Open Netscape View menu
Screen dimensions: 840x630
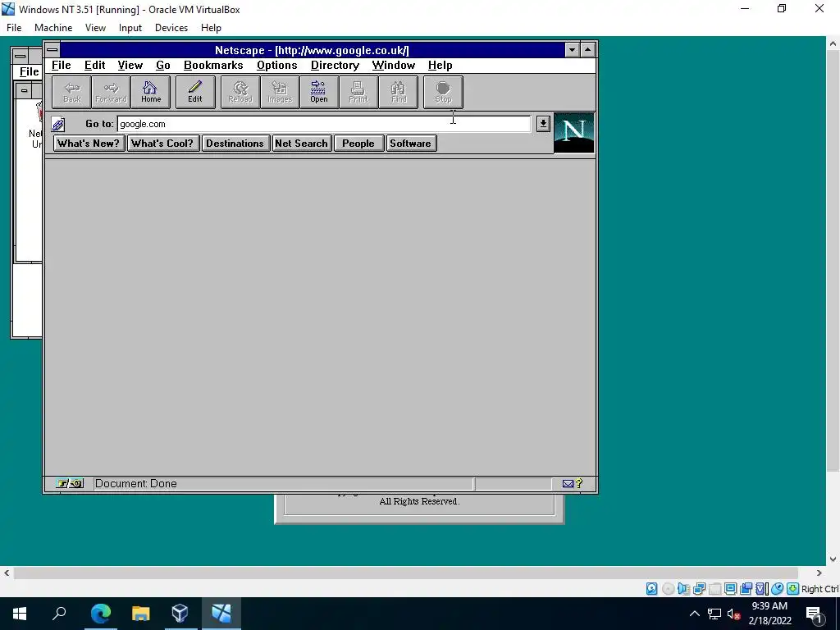[x=130, y=66]
